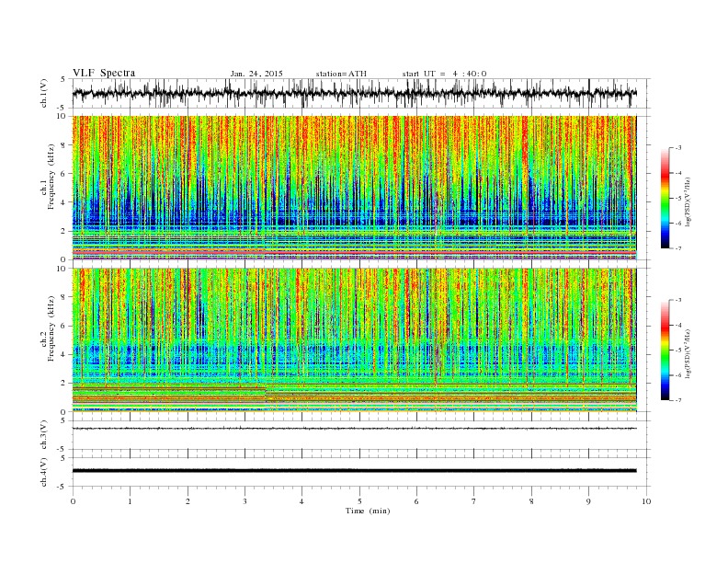728x563 pixels.
Task: Select the date text "Jan. 24, 2015"
Action: (x=256, y=74)
